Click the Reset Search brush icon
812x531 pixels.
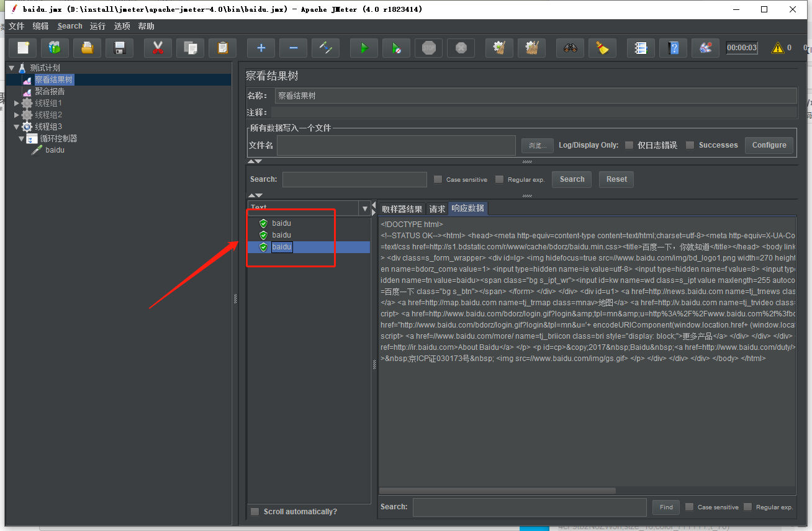tap(602, 48)
